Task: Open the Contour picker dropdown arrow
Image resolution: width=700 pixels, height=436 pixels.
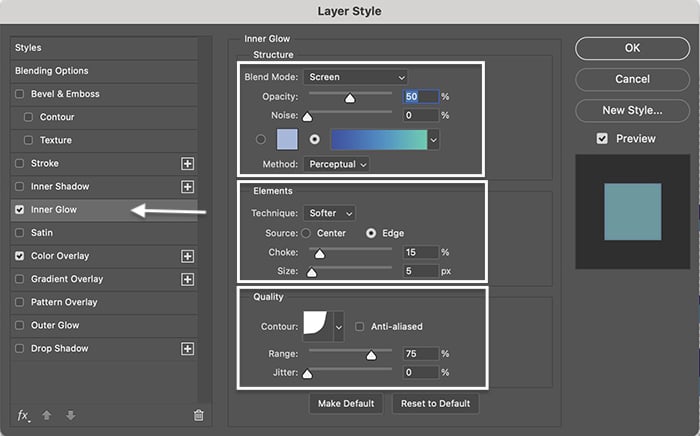Action: (339, 327)
